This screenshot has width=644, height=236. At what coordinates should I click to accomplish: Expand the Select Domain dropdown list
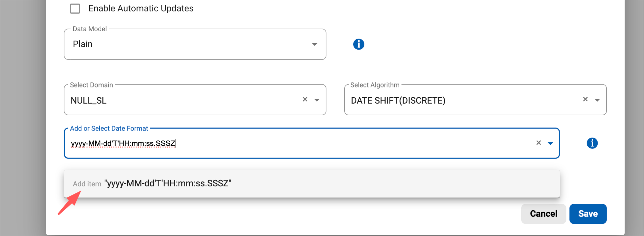point(317,99)
